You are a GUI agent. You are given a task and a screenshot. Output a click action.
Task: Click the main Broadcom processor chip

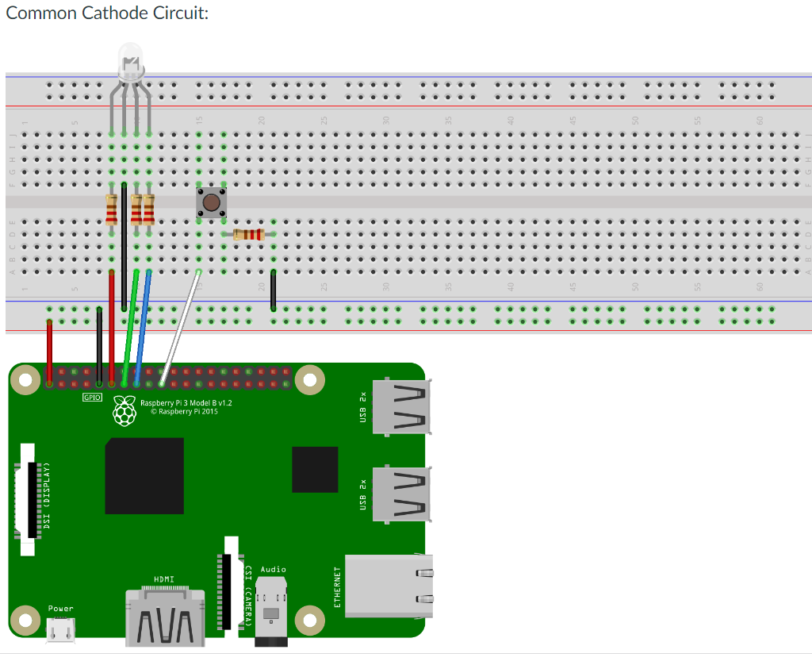pos(144,476)
